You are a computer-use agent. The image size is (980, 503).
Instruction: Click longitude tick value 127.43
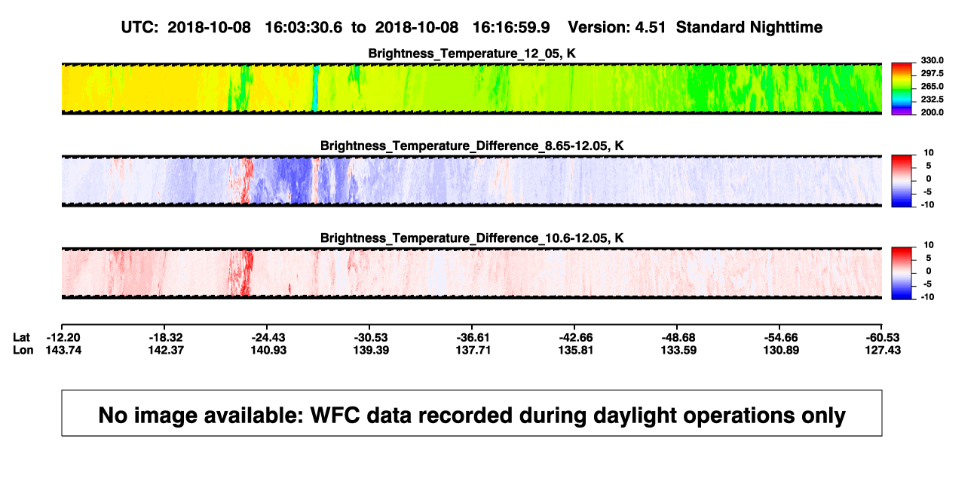(884, 350)
